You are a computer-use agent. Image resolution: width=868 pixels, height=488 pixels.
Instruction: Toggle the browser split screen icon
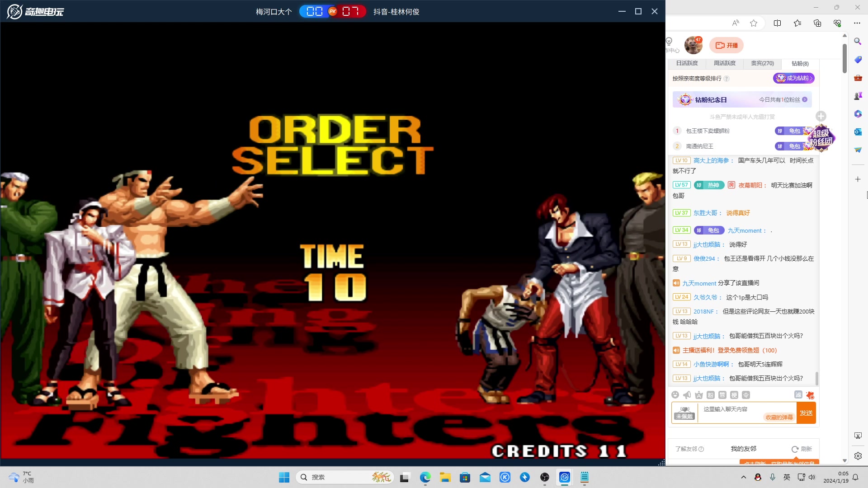coord(778,23)
